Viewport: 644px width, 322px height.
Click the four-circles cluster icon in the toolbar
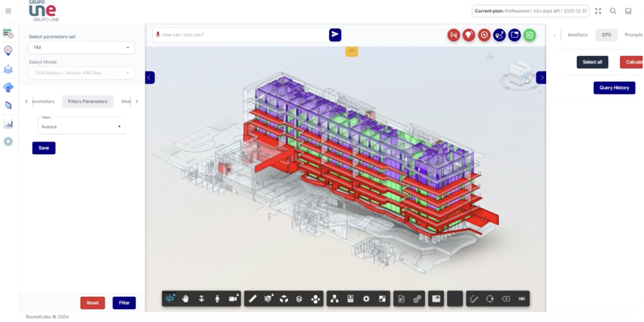(x=315, y=299)
